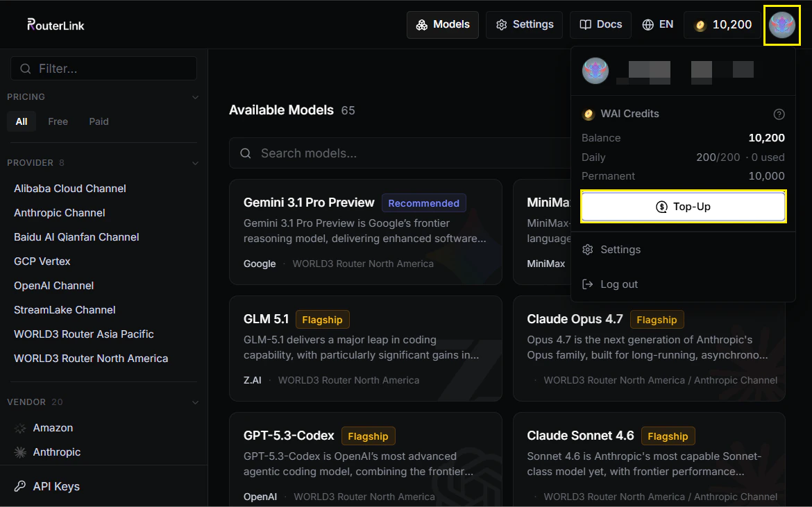Filter by Baidu AI Qianfan Channel

76,237
